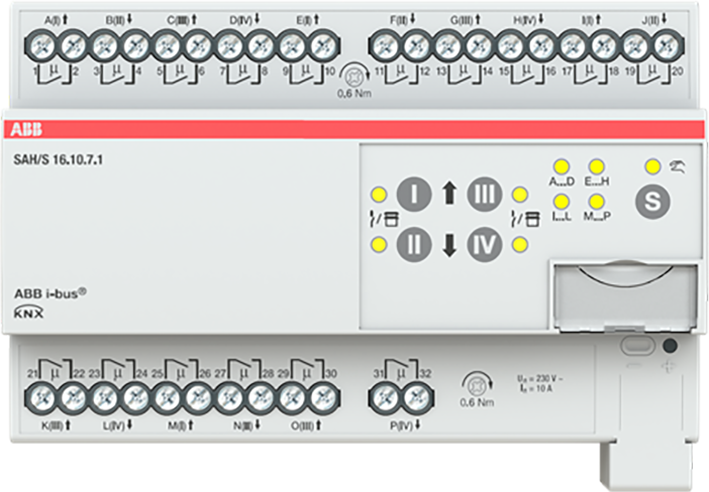Click the yellow LED above A...D

pyautogui.click(x=561, y=166)
